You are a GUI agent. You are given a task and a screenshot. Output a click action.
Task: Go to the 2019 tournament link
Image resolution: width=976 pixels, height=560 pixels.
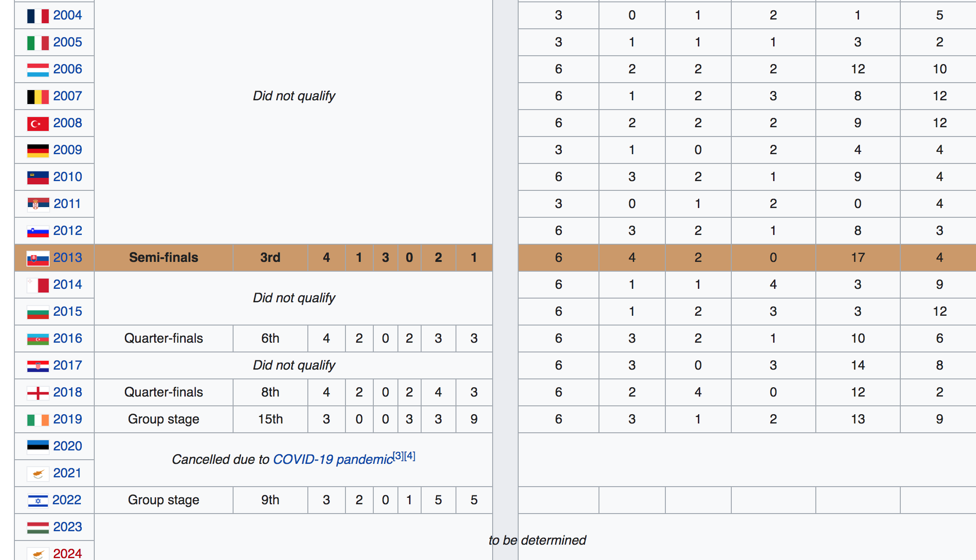[67, 419]
